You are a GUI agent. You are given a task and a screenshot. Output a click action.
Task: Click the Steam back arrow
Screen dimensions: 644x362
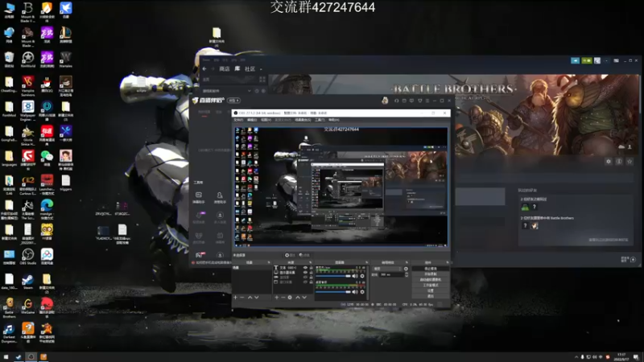204,69
